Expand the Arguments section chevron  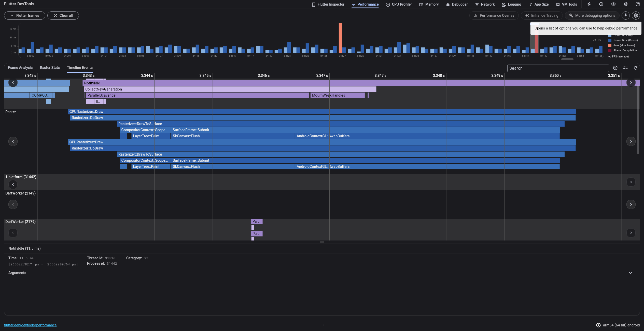pos(630,273)
